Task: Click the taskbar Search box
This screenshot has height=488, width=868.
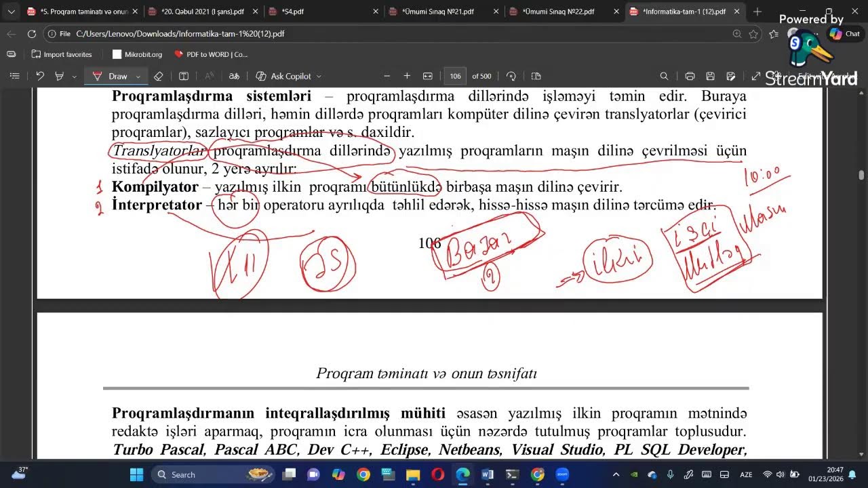Action: pos(214,474)
